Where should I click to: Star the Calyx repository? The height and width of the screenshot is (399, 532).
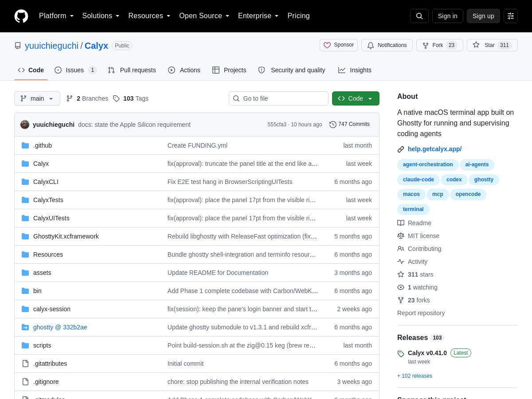click(492, 45)
